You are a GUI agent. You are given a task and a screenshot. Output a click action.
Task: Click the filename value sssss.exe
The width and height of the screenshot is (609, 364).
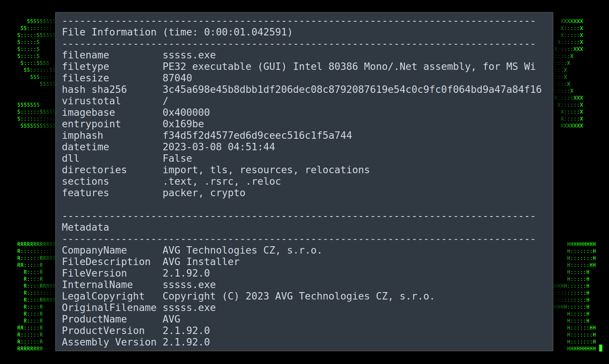[189, 55]
